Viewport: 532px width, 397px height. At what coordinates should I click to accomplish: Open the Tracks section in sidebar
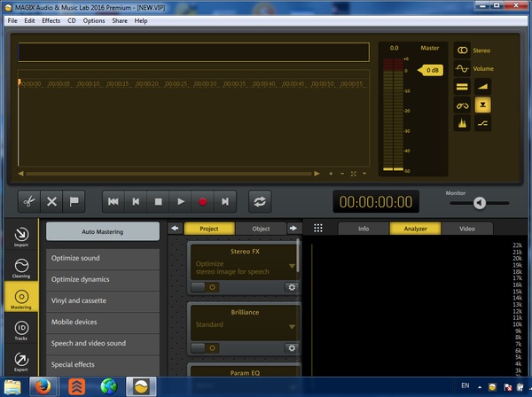(21, 331)
